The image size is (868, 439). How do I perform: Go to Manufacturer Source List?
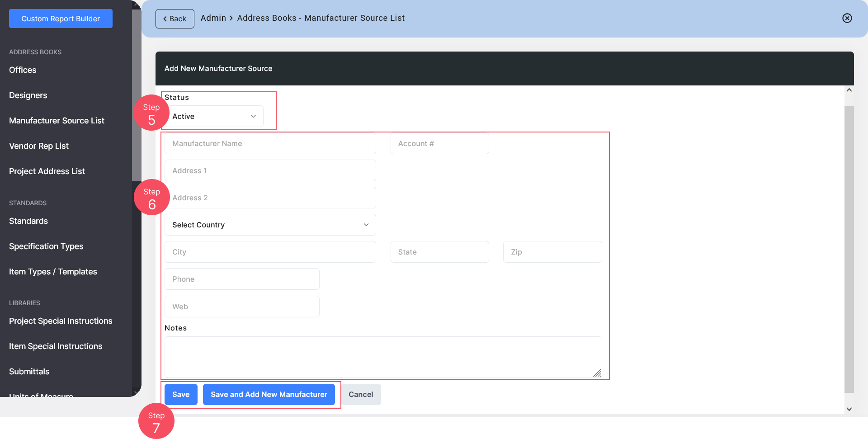tap(57, 121)
